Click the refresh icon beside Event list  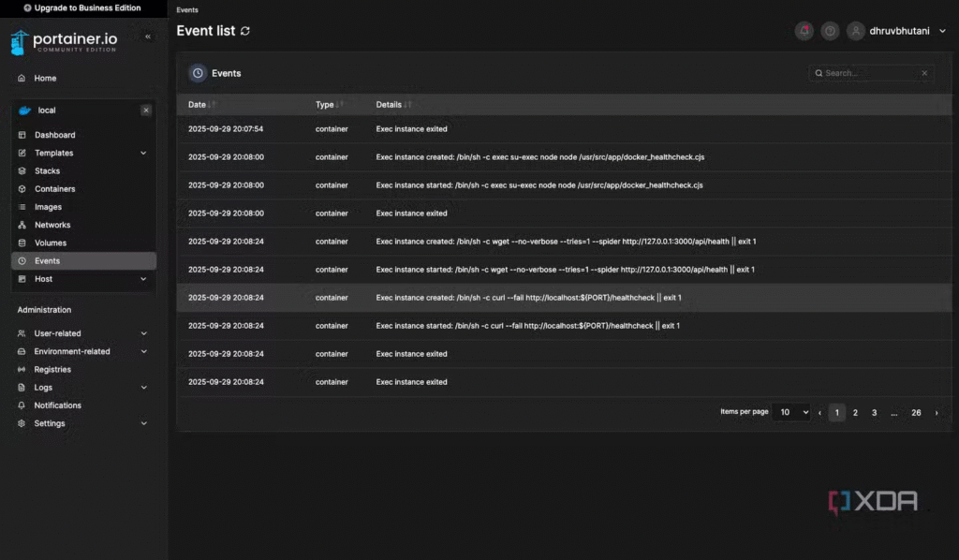point(245,31)
